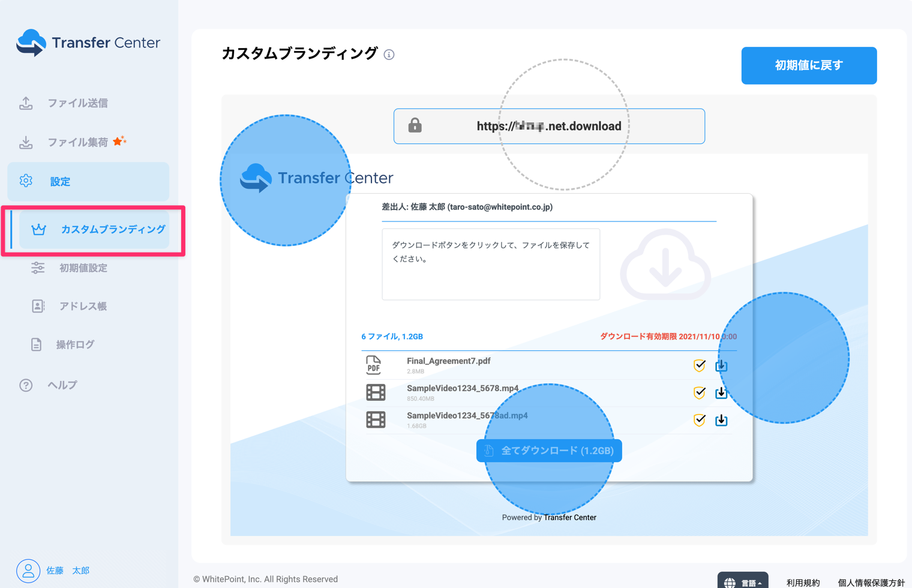Click the '6 ファイル, 1.2GB' summary text

[x=392, y=337]
